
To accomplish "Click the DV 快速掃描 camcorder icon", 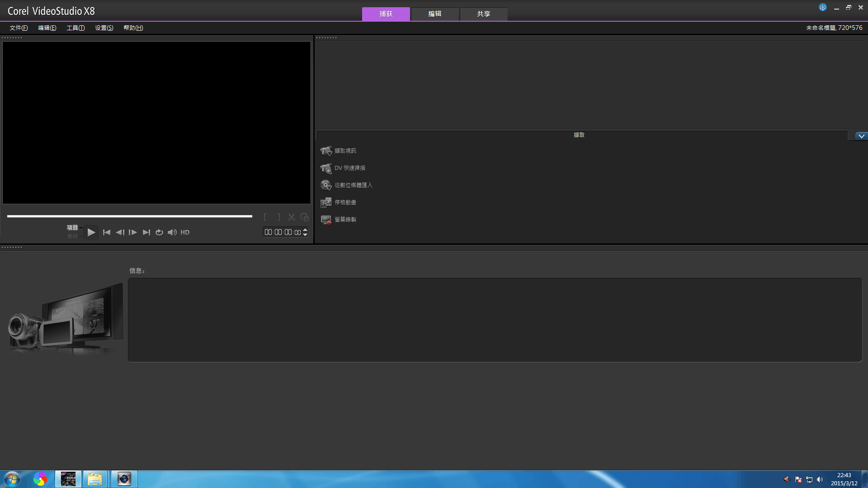I will coord(326,168).
